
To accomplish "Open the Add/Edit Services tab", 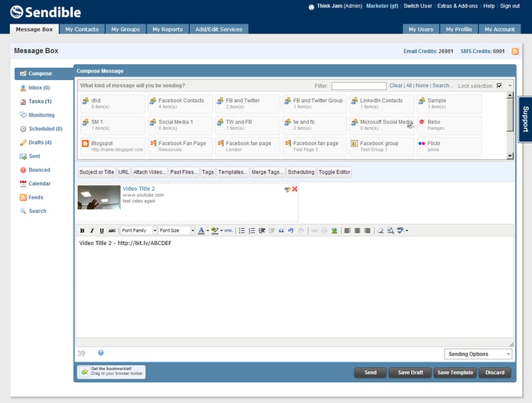I will pos(219,29).
